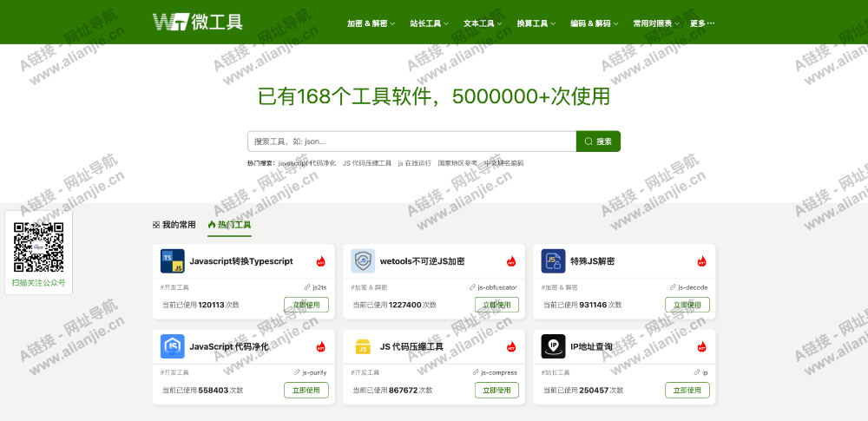Click the hot flame on 特殊JS解密 card
Image resolution: width=868 pixels, height=421 pixels.
coord(701,261)
